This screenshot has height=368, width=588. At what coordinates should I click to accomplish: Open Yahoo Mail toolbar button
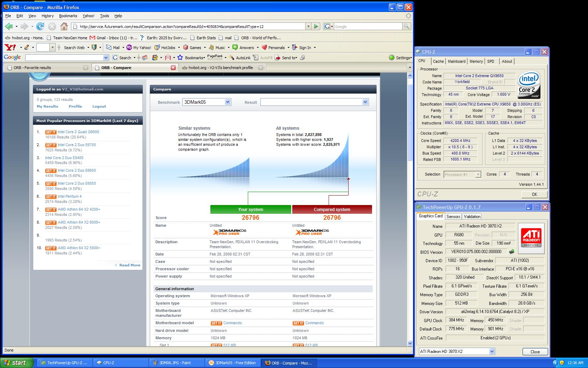pos(113,47)
